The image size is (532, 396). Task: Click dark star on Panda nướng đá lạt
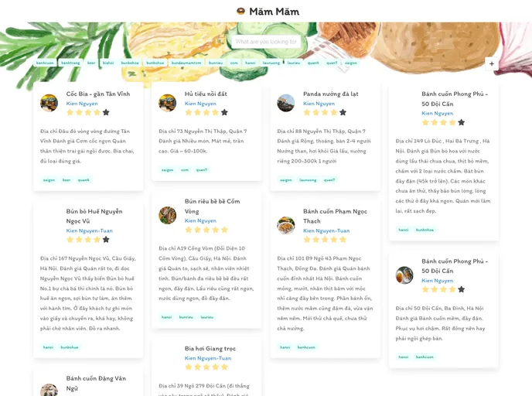click(x=343, y=112)
